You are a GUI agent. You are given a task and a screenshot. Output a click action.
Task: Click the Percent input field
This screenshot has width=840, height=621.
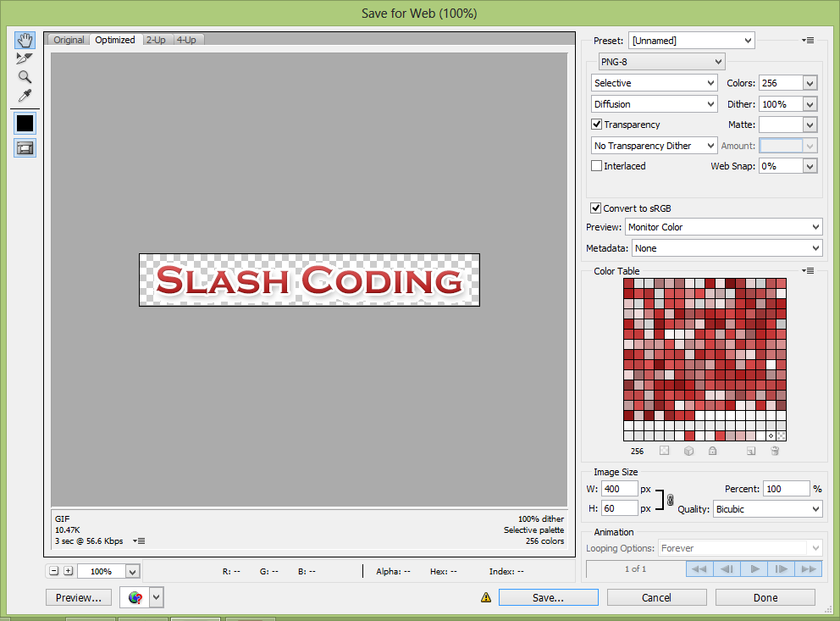pyautogui.click(x=786, y=489)
